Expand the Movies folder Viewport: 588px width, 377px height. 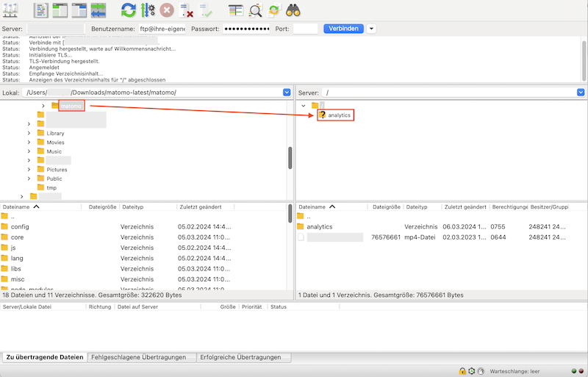[29, 142]
